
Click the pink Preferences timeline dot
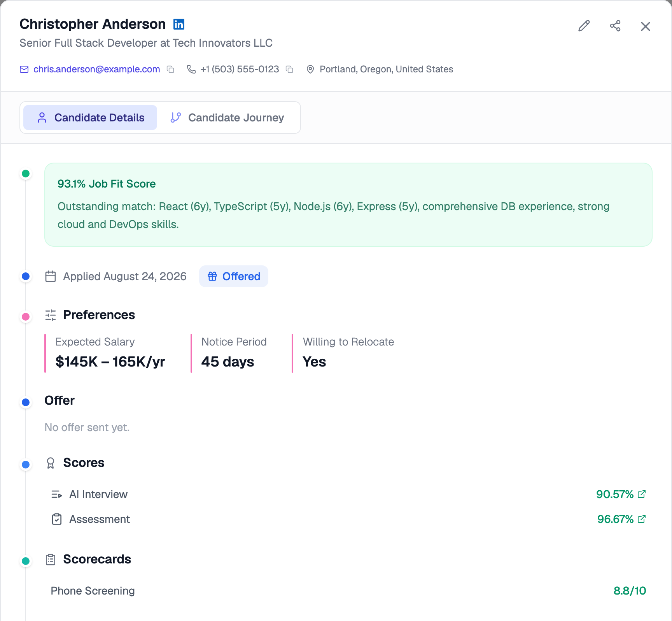click(x=26, y=317)
